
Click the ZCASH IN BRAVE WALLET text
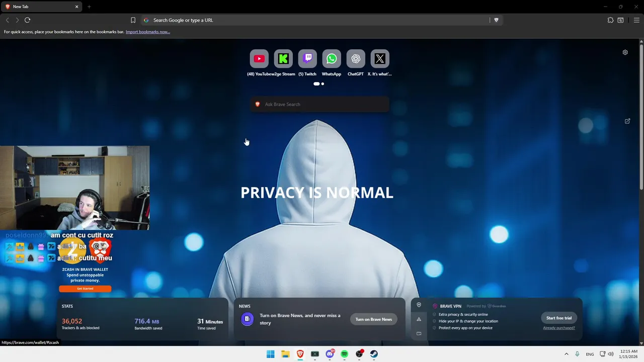click(85, 269)
